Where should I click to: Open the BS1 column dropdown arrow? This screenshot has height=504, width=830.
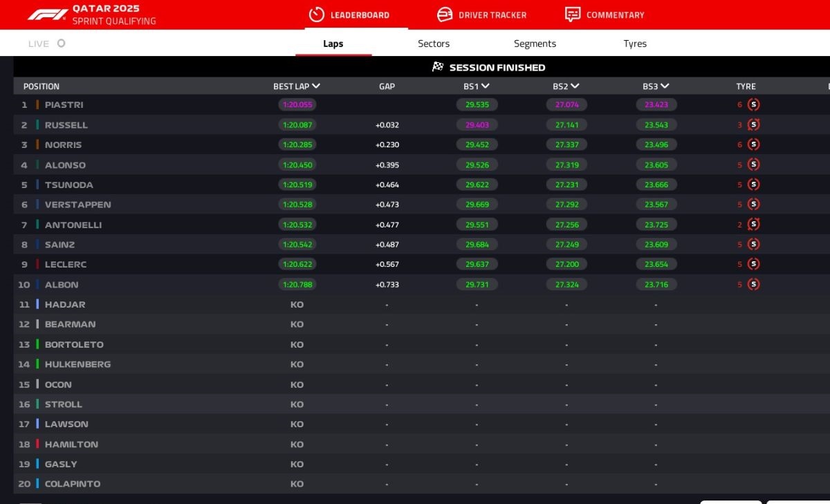[x=486, y=86]
